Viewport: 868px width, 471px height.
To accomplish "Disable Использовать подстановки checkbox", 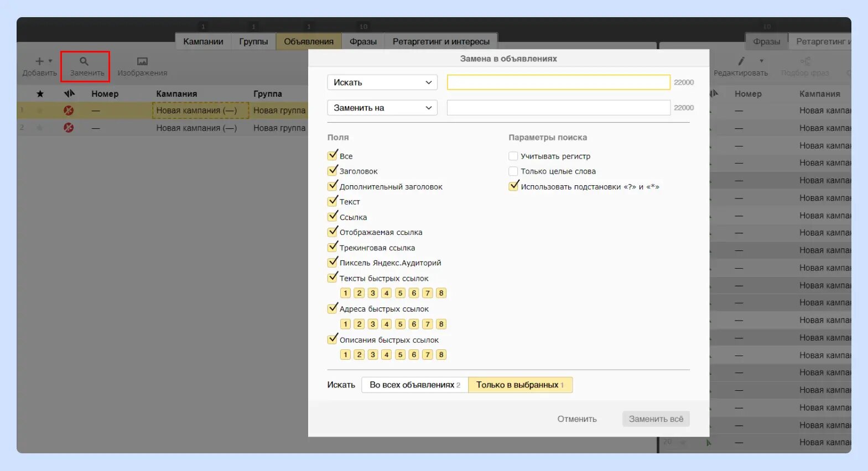I will pyautogui.click(x=514, y=186).
